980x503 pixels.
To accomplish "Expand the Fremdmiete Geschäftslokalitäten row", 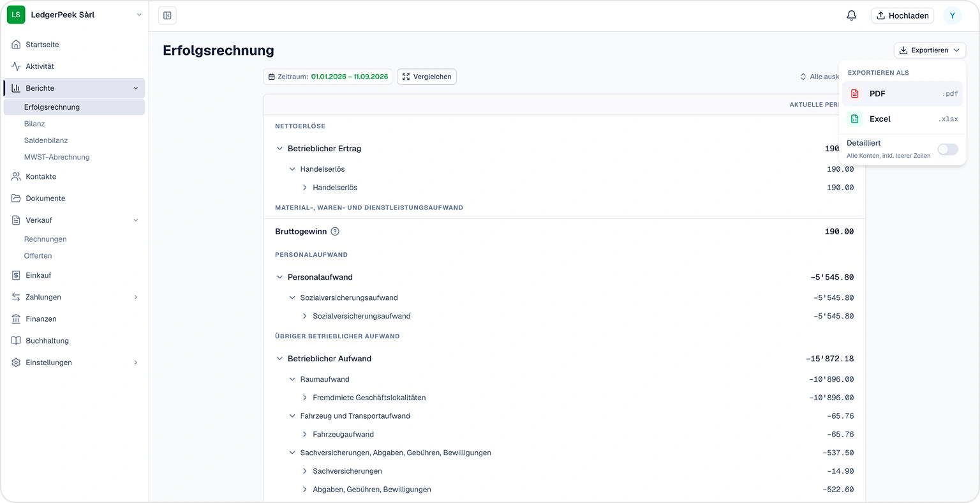I will (x=304, y=398).
